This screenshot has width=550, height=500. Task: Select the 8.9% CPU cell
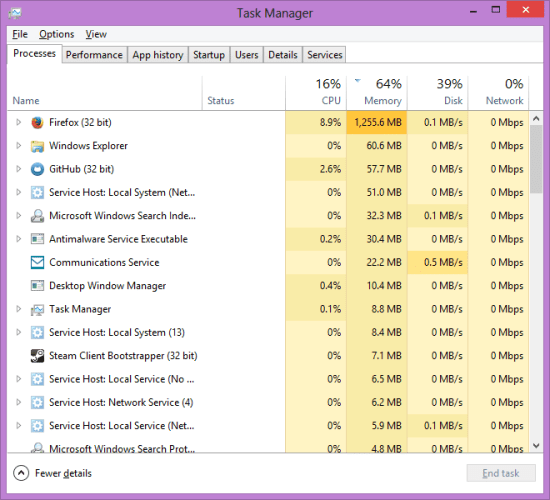coord(316,122)
